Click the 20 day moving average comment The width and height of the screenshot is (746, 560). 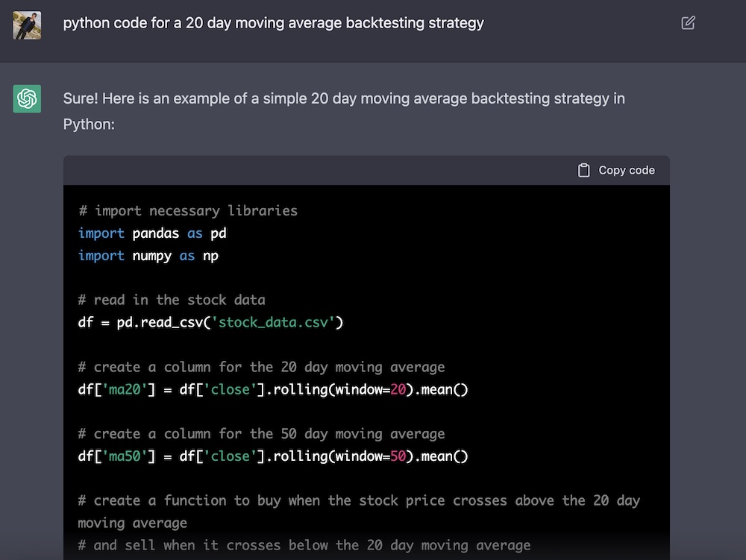coord(261,367)
